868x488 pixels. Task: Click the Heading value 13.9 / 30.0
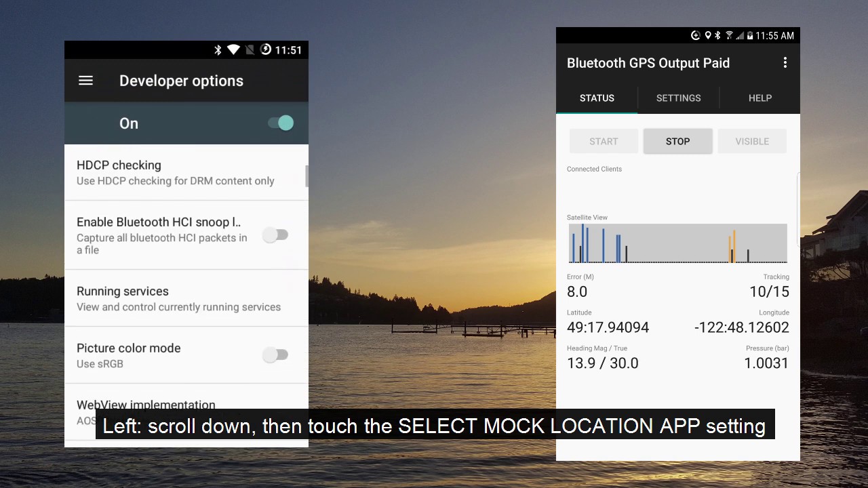click(603, 363)
